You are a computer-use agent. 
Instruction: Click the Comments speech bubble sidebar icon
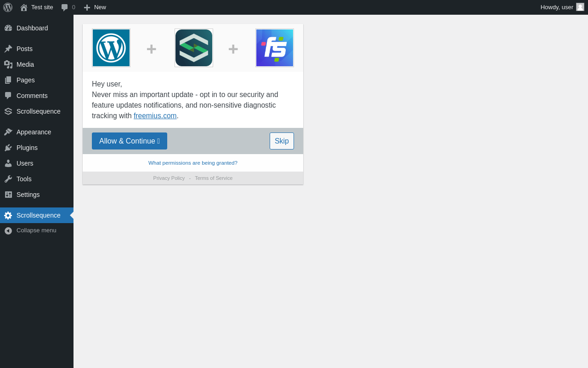coord(8,96)
